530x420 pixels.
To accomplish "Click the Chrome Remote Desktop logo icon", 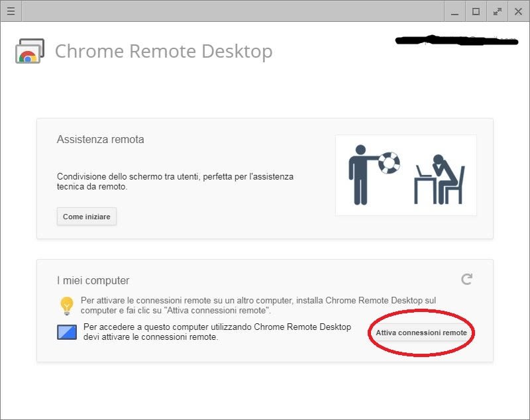I will click(30, 51).
